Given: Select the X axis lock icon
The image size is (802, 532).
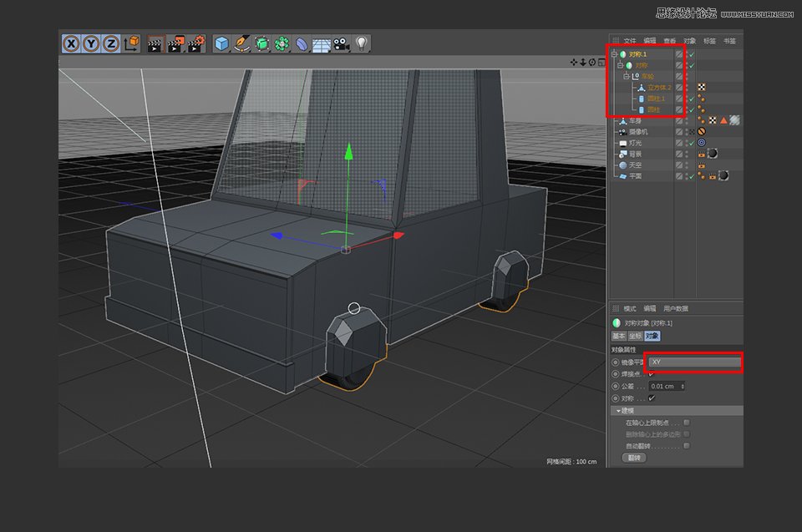Looking at the screenshot, I should pyautogui.click(x=70, y=43).
